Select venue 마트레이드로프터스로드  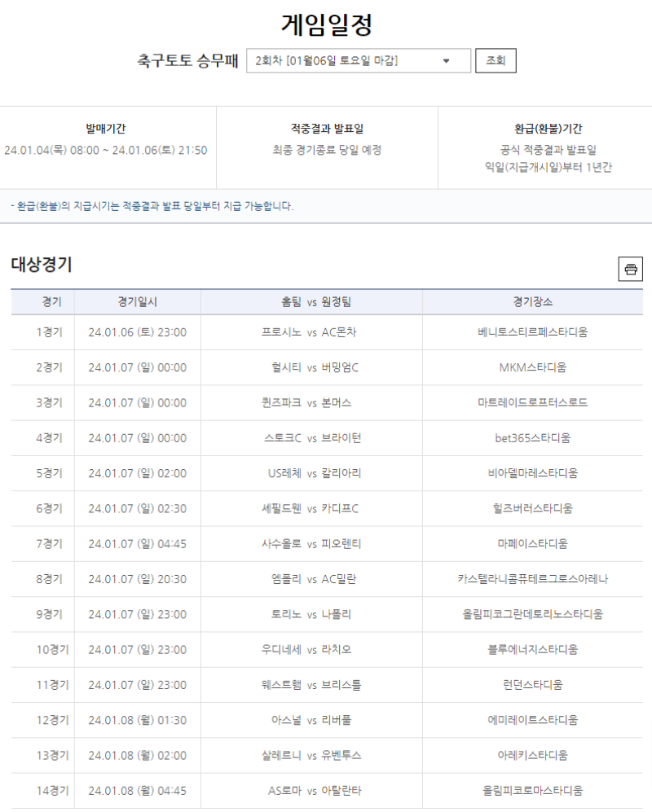tap(533, 403)
